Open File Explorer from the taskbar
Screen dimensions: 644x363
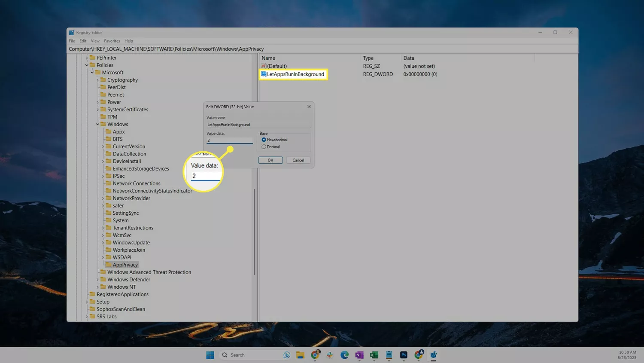tap(300, 355)
